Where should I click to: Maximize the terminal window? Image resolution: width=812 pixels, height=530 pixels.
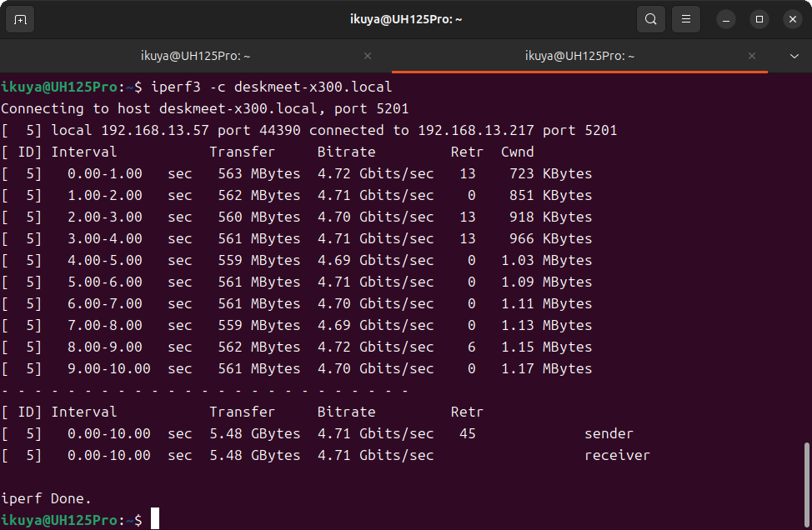click(759, 18)
